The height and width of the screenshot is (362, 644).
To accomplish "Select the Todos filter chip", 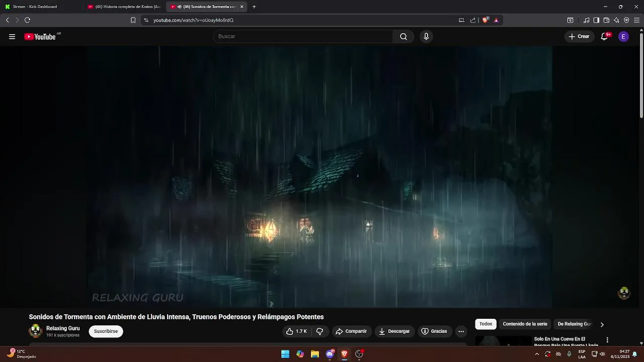I will tap(486, 324).
